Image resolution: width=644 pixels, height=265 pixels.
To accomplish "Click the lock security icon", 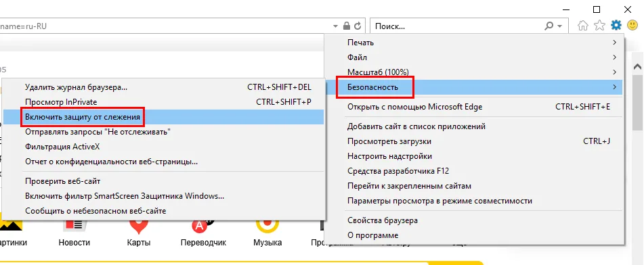I will point(347,26).
